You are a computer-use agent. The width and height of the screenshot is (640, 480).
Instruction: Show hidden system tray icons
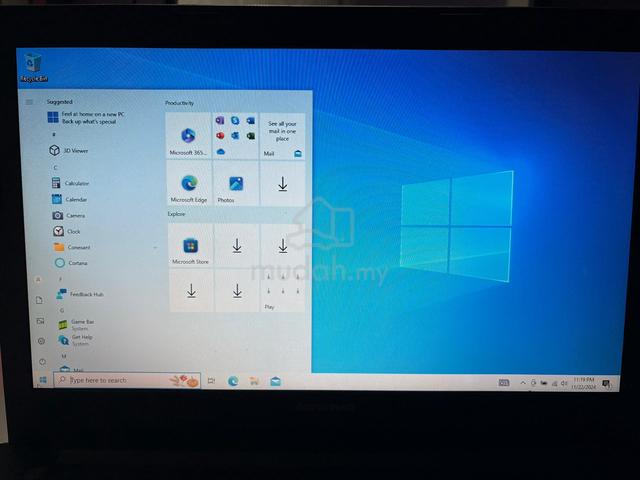pos(523,383)
